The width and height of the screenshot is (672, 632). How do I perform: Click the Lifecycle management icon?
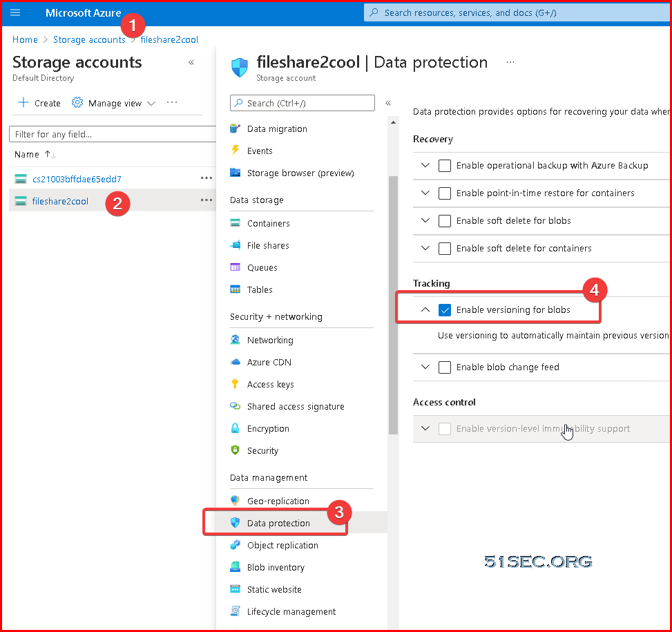(x=235, y=611)
